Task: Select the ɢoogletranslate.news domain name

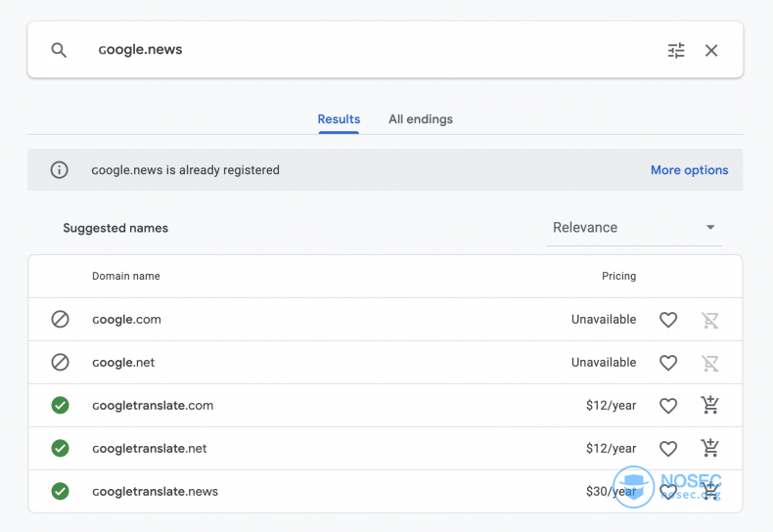Action: tap(155, 491)
